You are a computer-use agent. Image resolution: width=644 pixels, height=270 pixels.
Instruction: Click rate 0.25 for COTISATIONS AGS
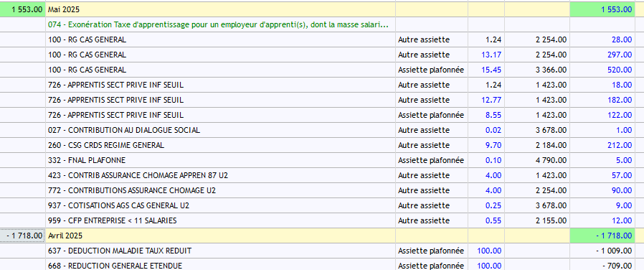click(x=493, y=205)
